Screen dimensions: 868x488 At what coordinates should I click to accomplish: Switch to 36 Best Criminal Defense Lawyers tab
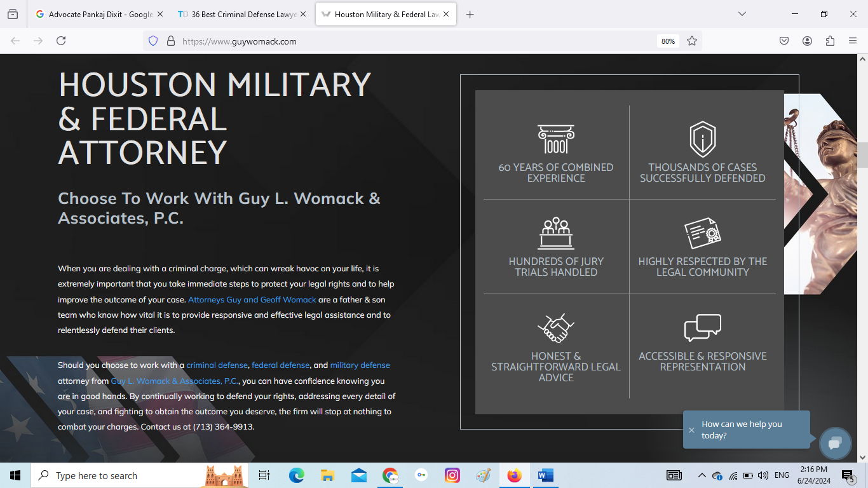coord(243,14)
